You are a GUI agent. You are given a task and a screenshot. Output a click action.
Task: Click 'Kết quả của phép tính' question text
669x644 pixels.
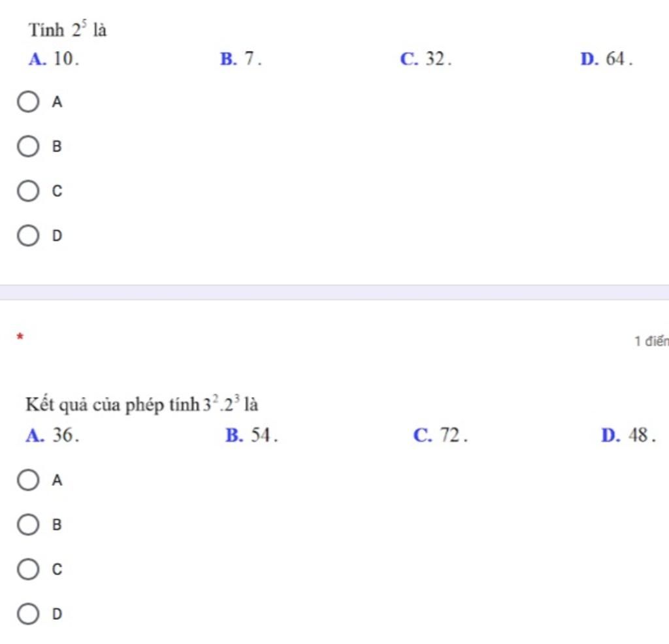(x=112, y=404)
